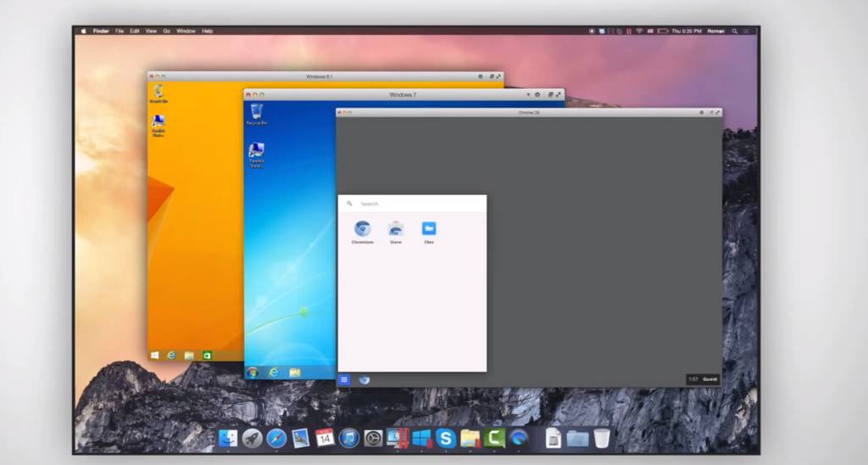The height and width of the screenshot is (465, 868).
Task: Select the Windows 8.1 window title bar
Action: coord(325,76)
